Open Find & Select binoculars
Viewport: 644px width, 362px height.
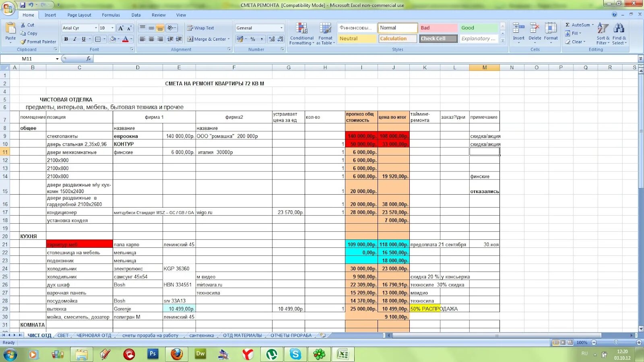point(619,34)
